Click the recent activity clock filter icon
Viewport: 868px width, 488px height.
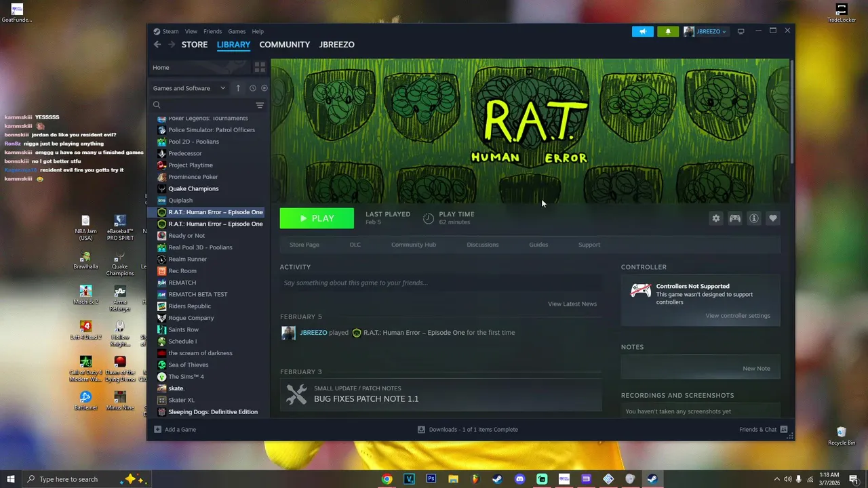pos(252,88)
